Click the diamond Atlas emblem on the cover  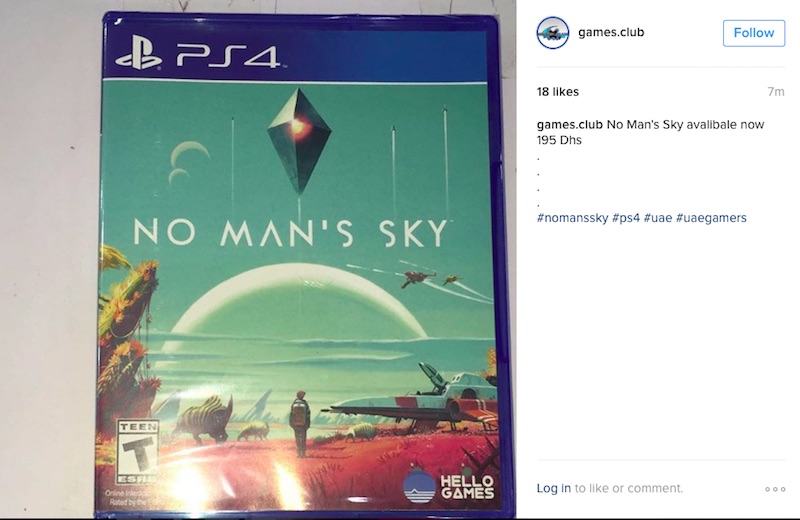299,141
